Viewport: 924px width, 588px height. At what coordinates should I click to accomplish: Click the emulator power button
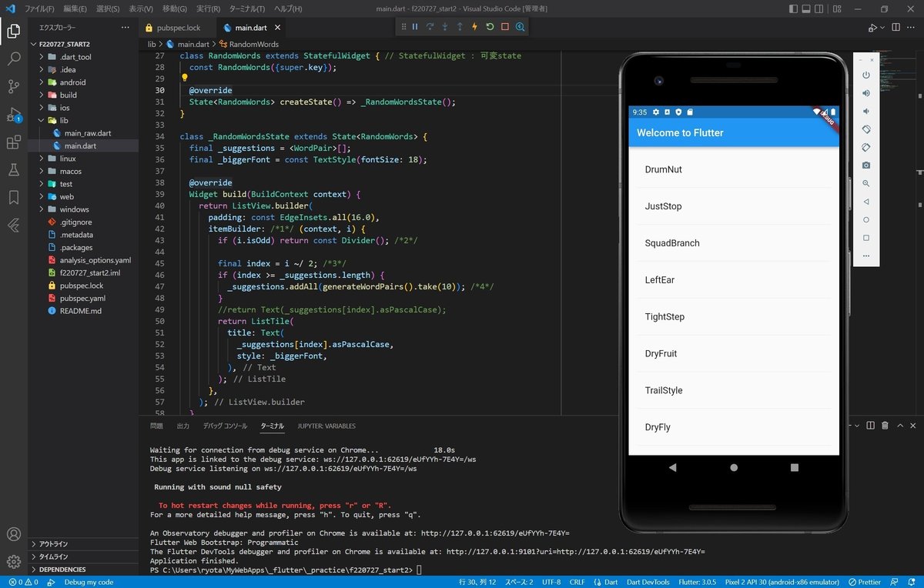pos(866,75)
